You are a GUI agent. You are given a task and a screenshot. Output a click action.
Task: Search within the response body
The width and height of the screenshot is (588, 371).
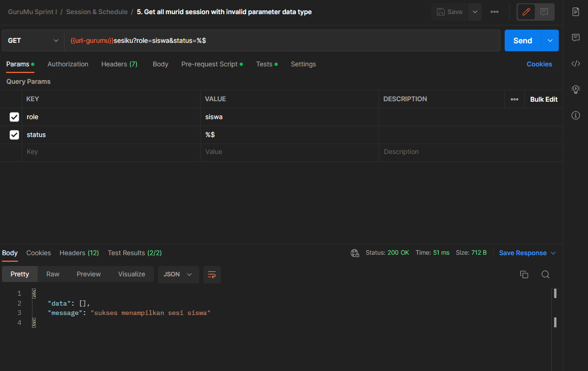[545, 274]
